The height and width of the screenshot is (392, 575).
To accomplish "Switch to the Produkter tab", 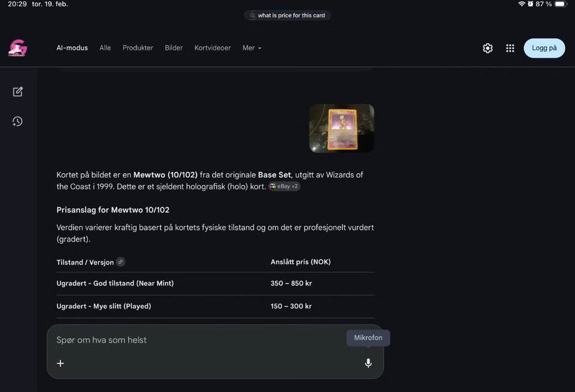I will (138, 48).
